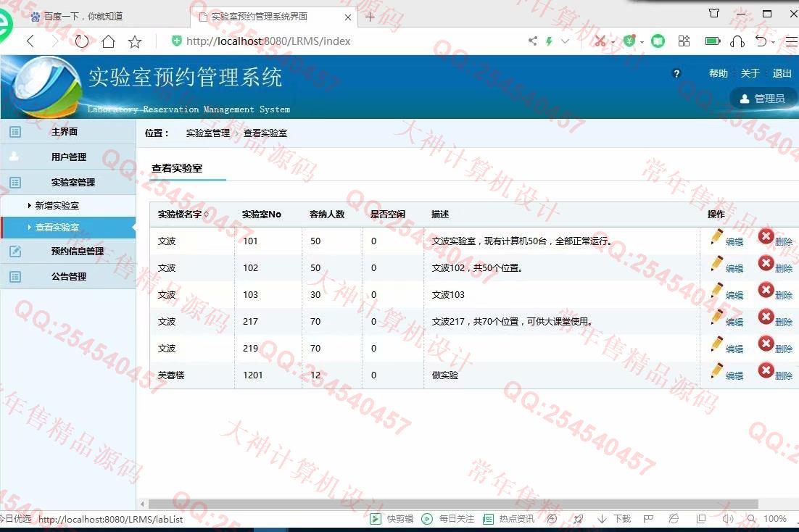Click the 公告管理 sidebar list icon

(x=15, y=277)
